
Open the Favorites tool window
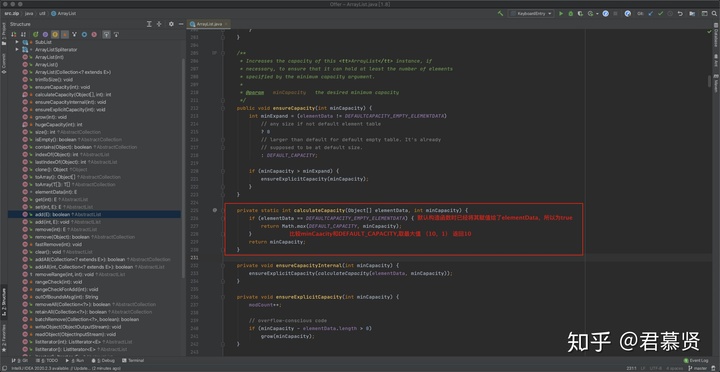coord(4,338)
